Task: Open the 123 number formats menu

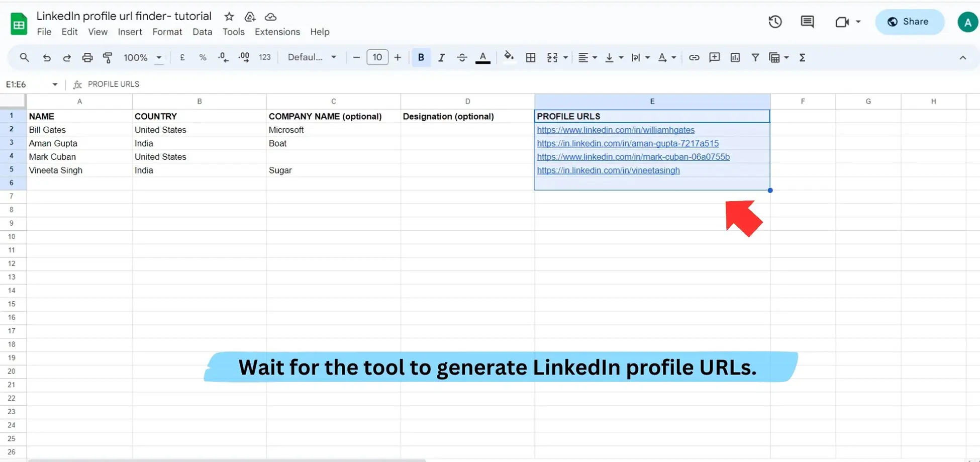Action: point(265,57)
